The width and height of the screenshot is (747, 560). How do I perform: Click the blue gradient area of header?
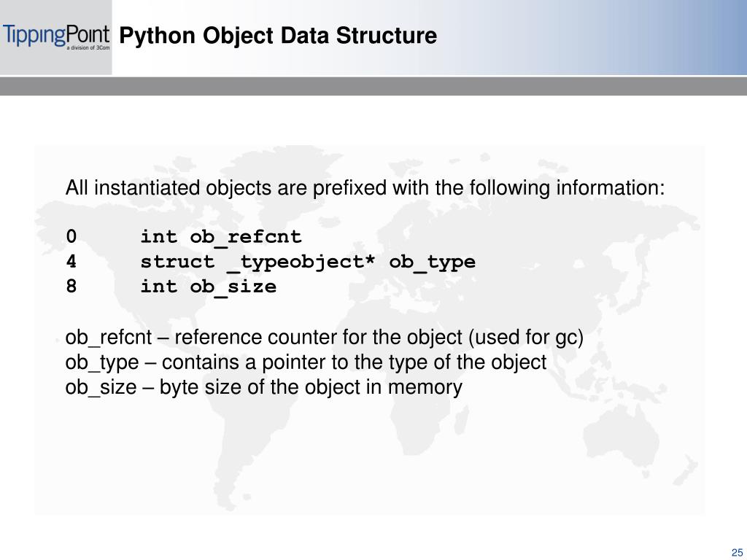tap(619, 37)
